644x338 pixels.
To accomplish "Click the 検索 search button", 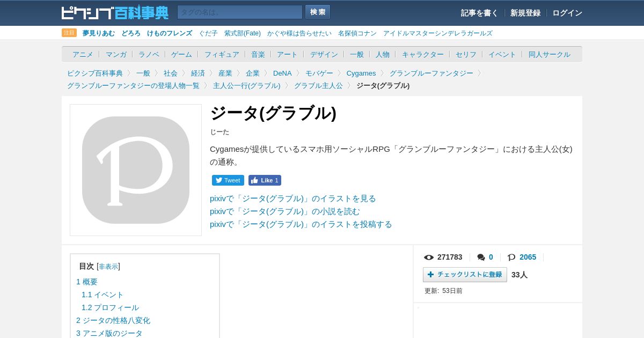I will coord(318,12).
